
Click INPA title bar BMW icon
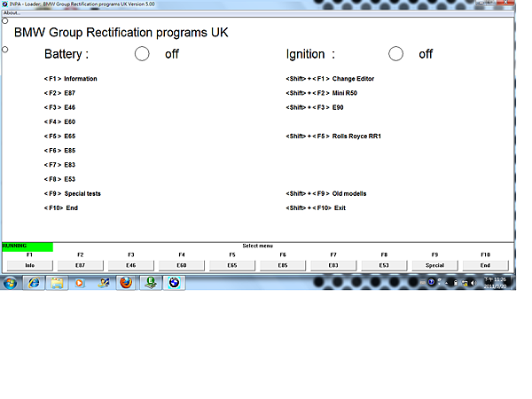click(4, 4)
